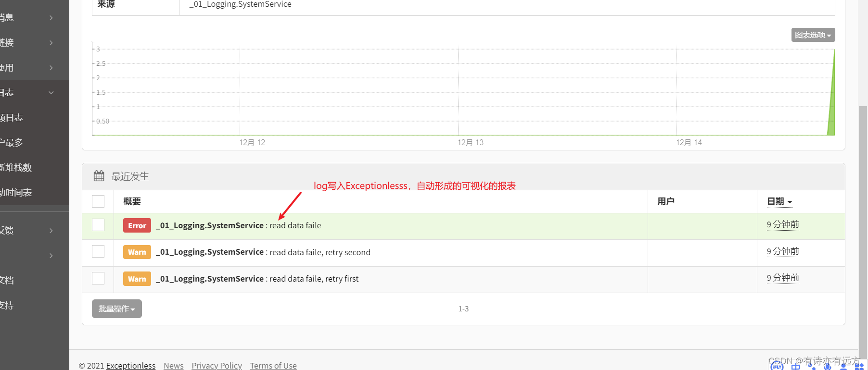This screenshot has width=868, height=370.
Task: Click the iFLY input method logo
Action: [x=777, y=366]
